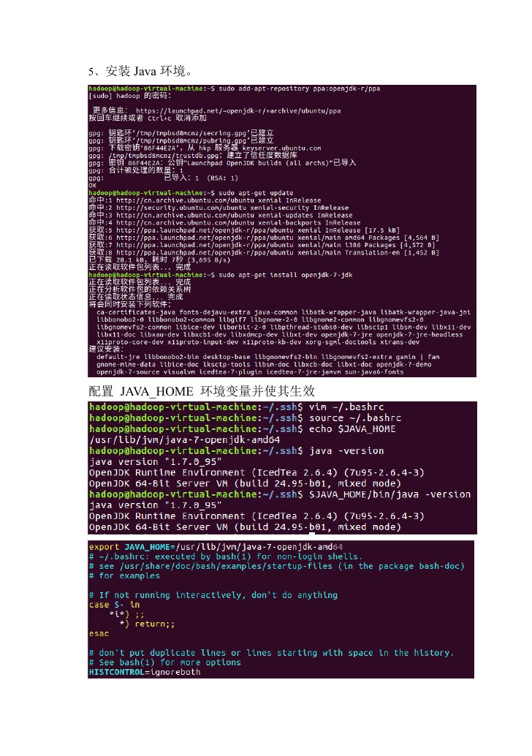532x756 pixels.
Task: Click the "$JAVA_HOME/bin/java -version" command
Action: point(389,494)
